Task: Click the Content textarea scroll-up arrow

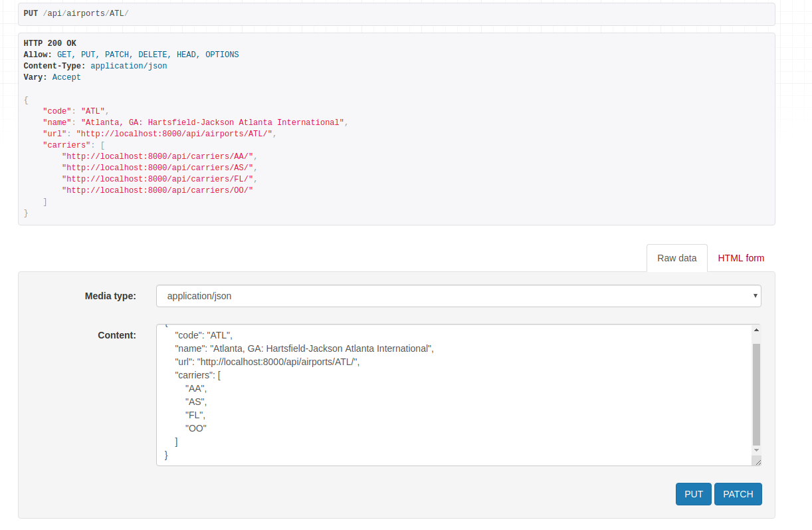Action: pos(756,330)
